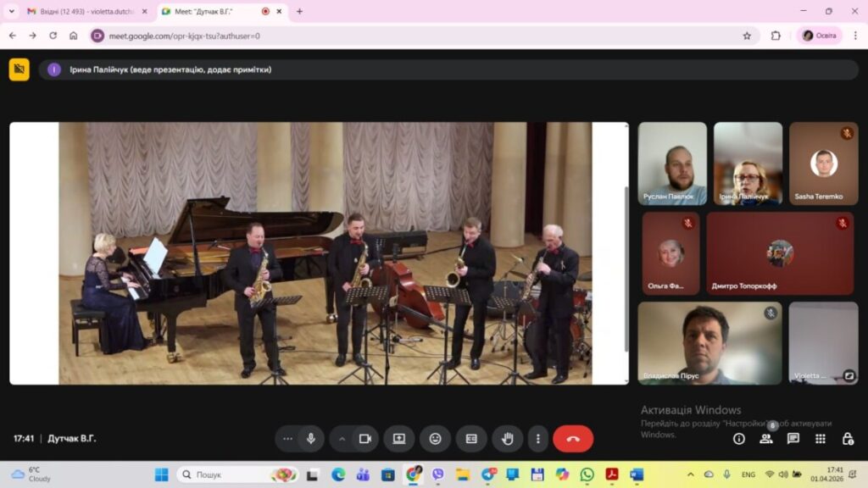Open the activities grid icon

[x=821, y=439]
